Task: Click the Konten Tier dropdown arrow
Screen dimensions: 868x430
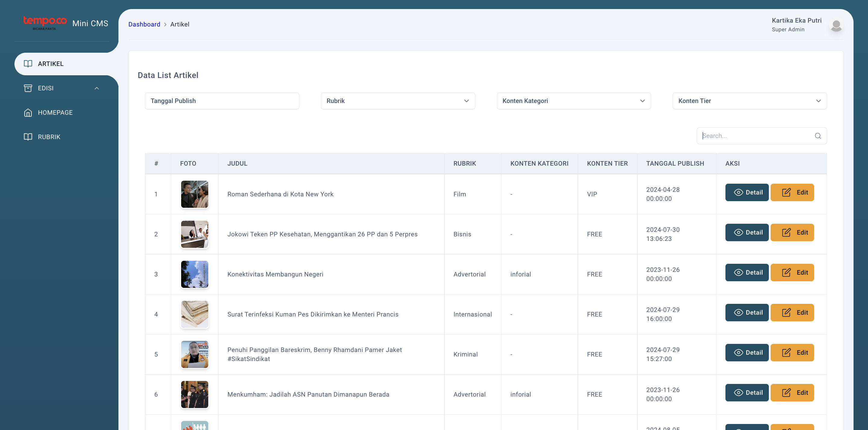Action: (x=819, y=101)
